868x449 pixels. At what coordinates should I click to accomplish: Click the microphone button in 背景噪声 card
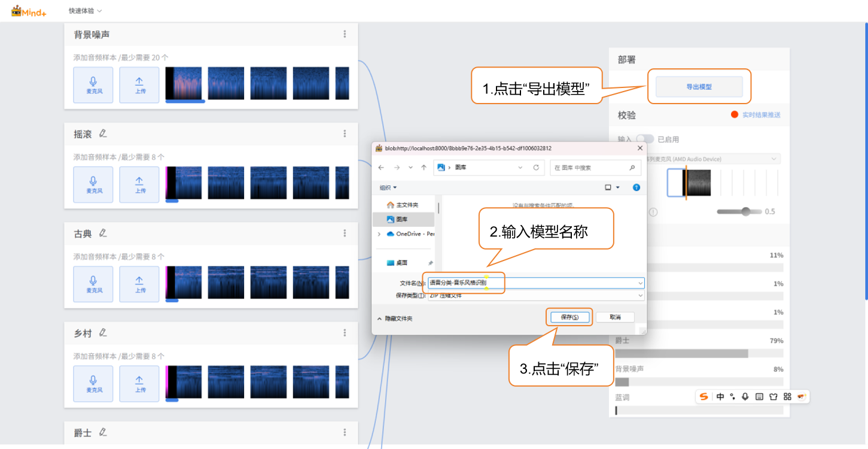click(93, 84)
